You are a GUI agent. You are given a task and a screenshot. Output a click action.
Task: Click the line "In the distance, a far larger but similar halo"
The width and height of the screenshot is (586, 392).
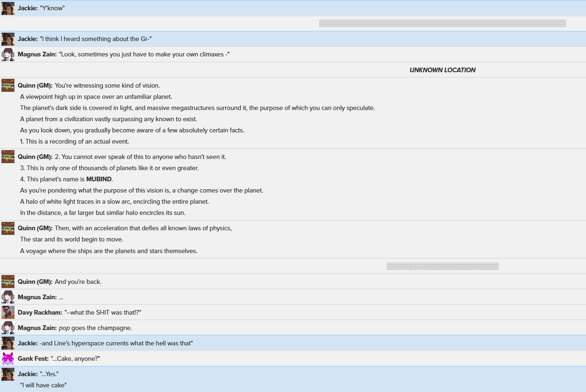(103, 213)
